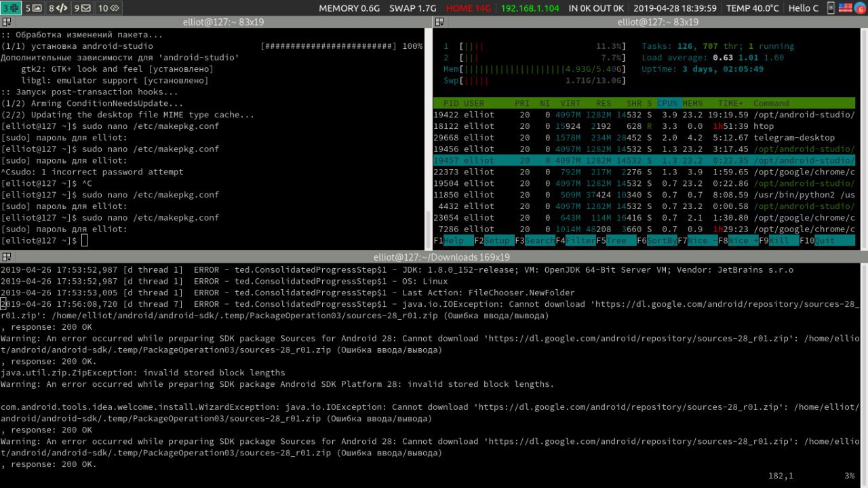This screenshot has height=488, width=868.
Task: Click the green IP address 192.168.1.104
Action: [x=530, y=8]
